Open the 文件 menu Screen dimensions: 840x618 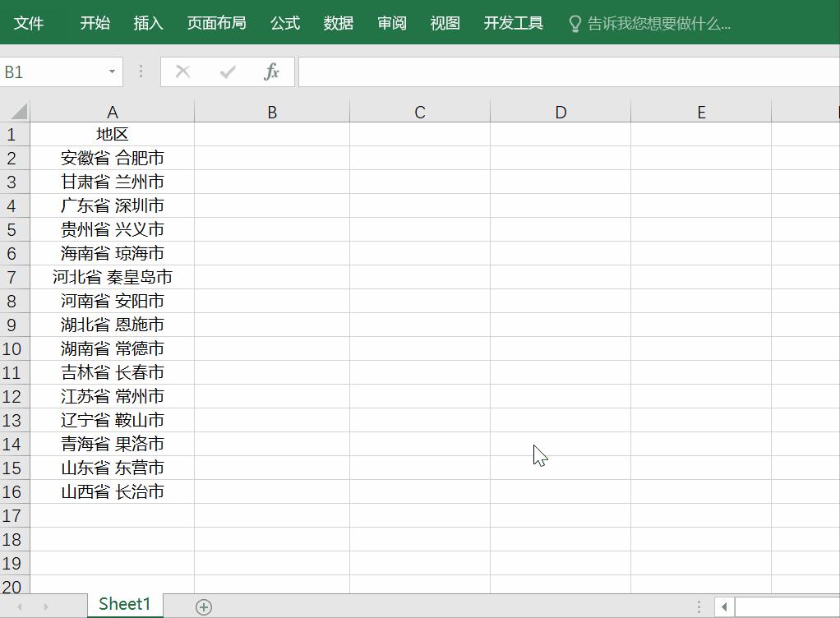(x=30, y=24)
